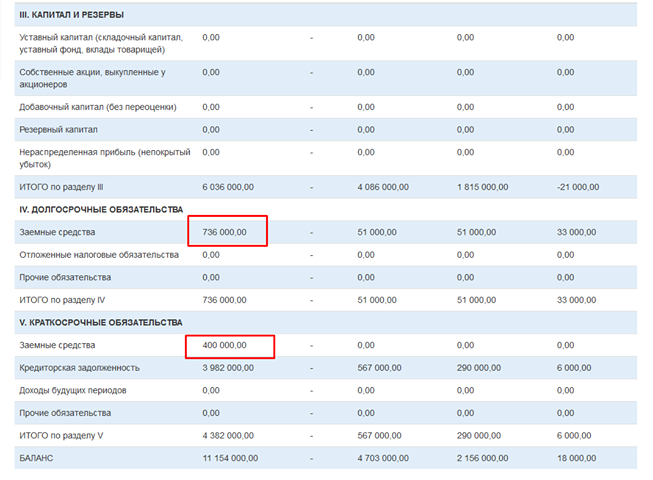Select the -21 000,00 value in section III total
The image size is (653, 480).
point(577,187)
